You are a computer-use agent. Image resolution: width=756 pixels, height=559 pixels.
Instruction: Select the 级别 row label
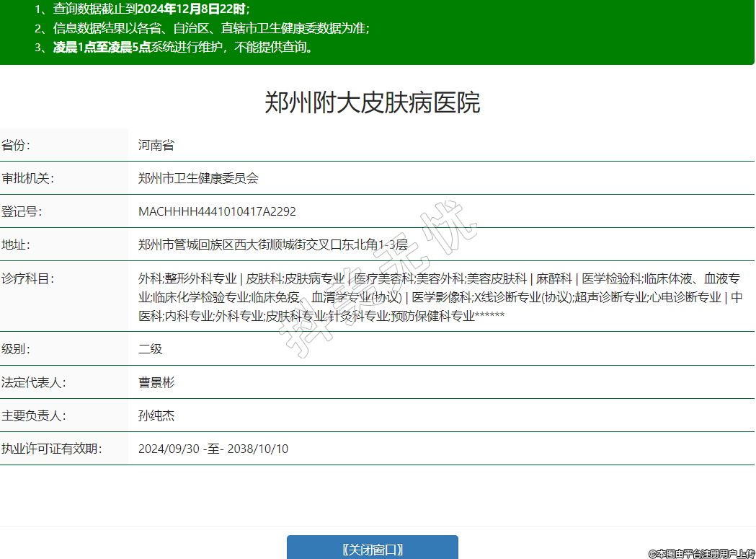tap(17, 349)
